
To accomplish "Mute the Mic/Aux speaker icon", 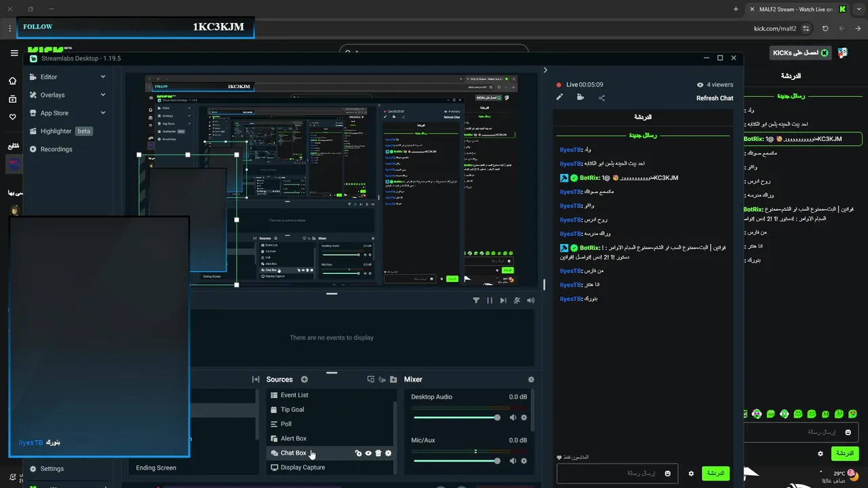I will (513, 461).
